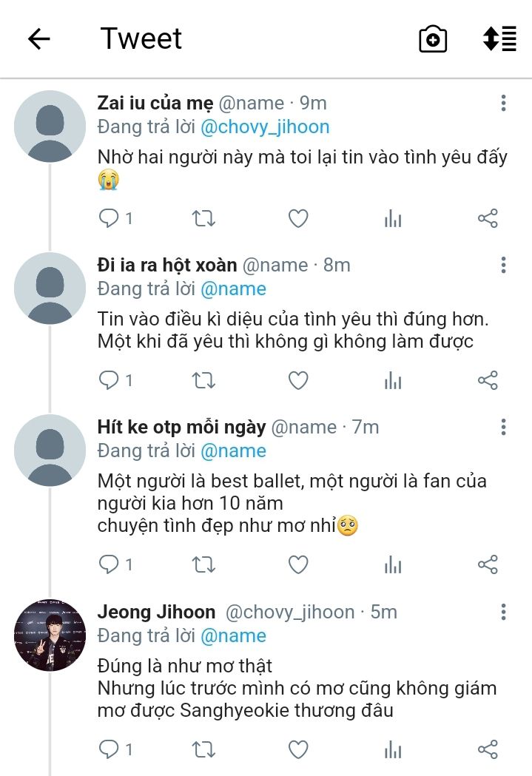Screen dimensions: 532x776
Task: Like the Zai iu của mẹ tweet
Action: [x=298, y=218]
